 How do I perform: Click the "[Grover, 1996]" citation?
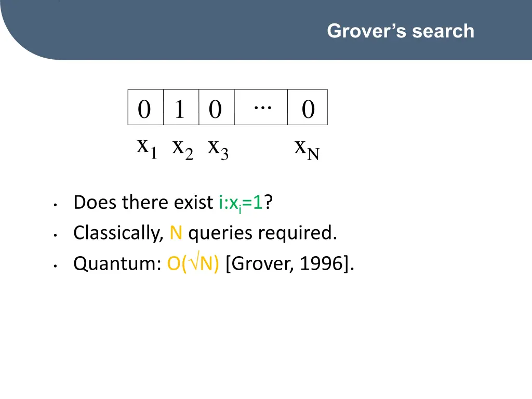point(290,264)
